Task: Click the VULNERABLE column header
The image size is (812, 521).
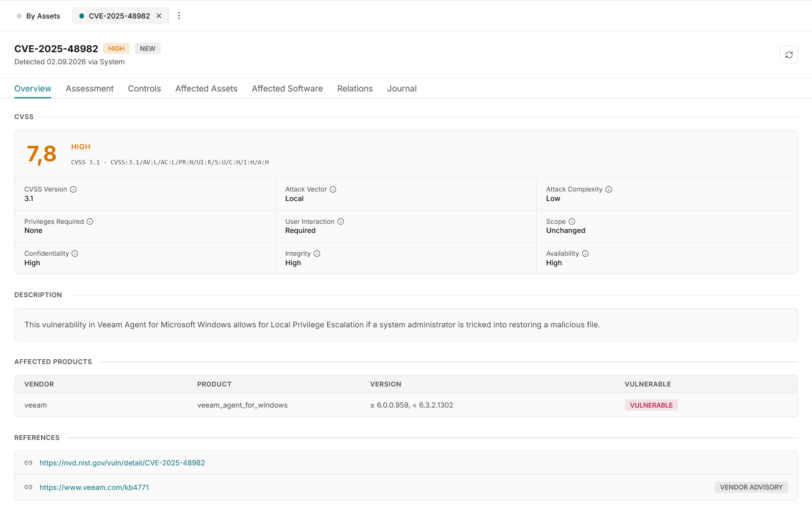Action: point(648,384)
